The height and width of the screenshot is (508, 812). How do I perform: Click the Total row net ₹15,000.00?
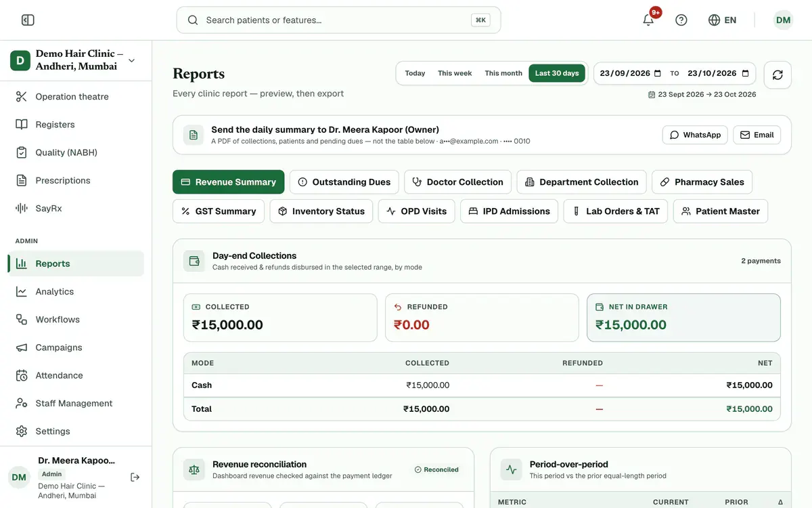coord(749,409)
